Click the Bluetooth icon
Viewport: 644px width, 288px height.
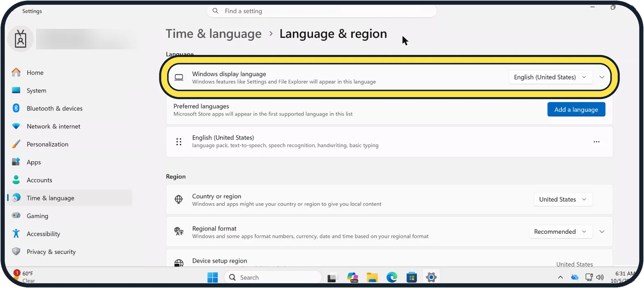[16, 108]
